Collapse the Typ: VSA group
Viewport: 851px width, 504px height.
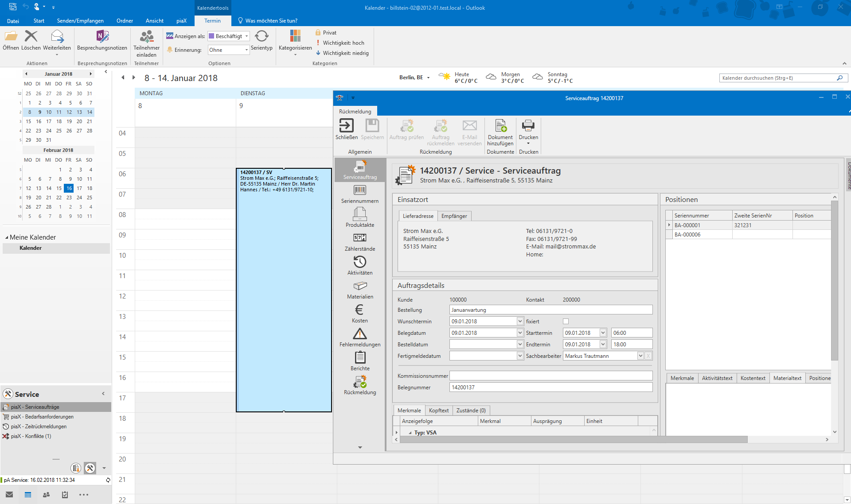coord(410,433)
